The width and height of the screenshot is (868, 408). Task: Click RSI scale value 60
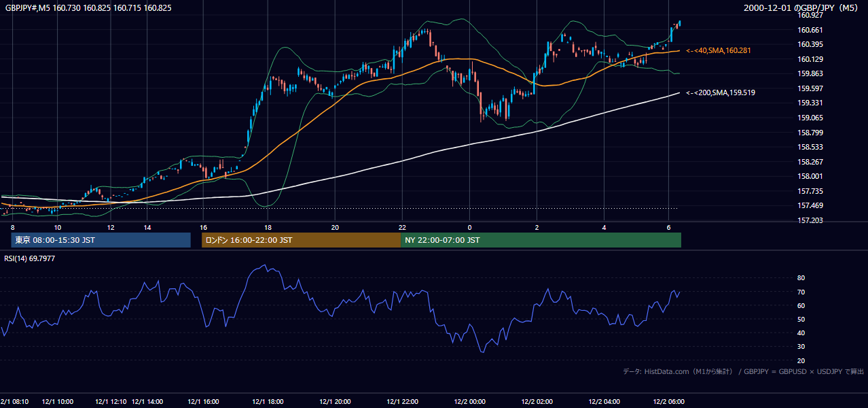[x=801, y=306]
